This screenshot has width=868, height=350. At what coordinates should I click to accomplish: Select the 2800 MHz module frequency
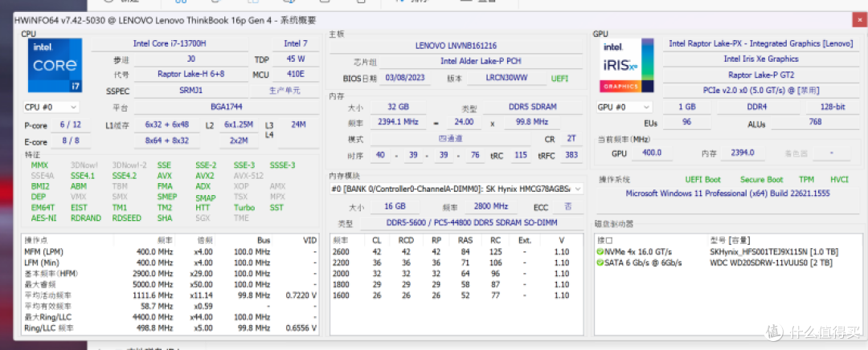490,206
